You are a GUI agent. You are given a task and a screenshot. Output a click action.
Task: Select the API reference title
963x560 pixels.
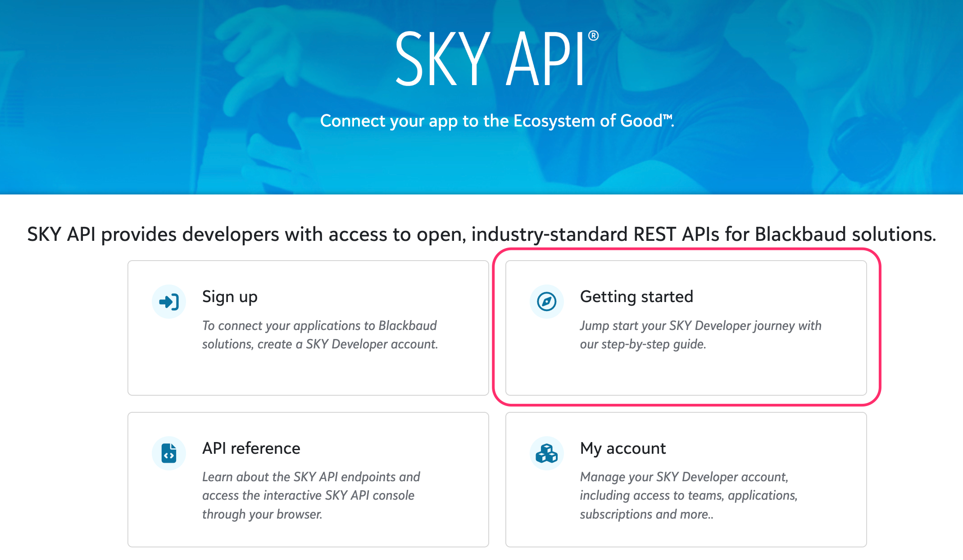pyautogui.click(x=251, y=448)
